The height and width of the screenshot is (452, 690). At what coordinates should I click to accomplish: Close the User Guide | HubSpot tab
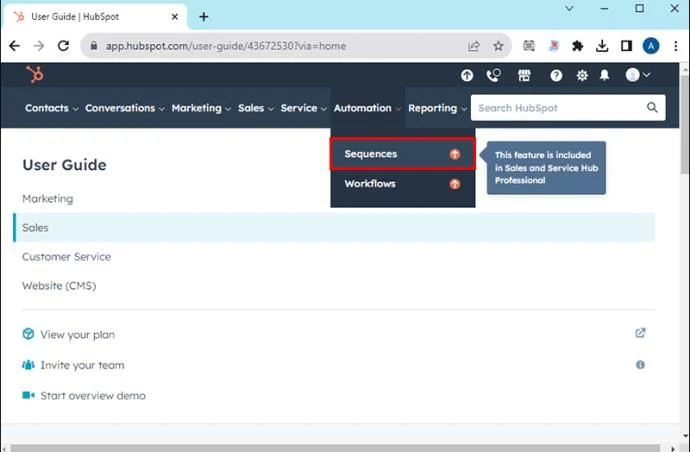(175, 17)
